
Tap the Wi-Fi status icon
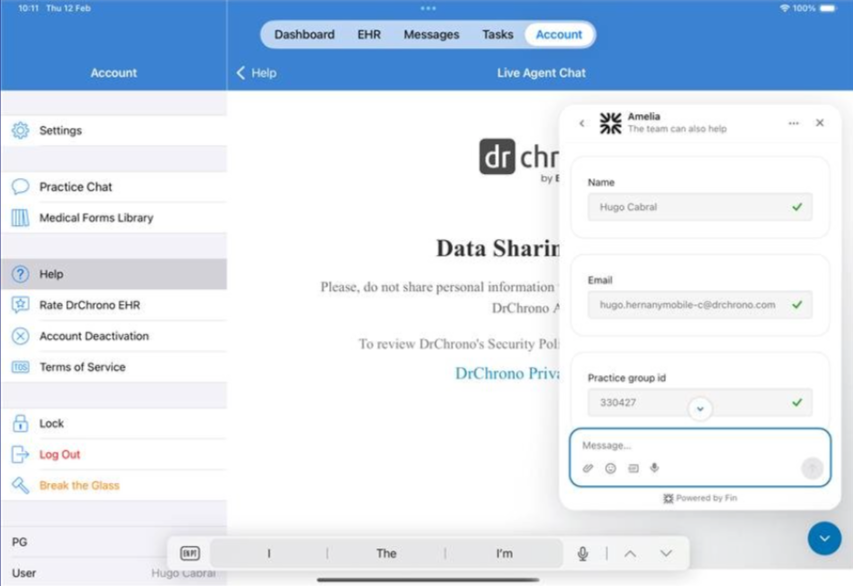[784, 8]
